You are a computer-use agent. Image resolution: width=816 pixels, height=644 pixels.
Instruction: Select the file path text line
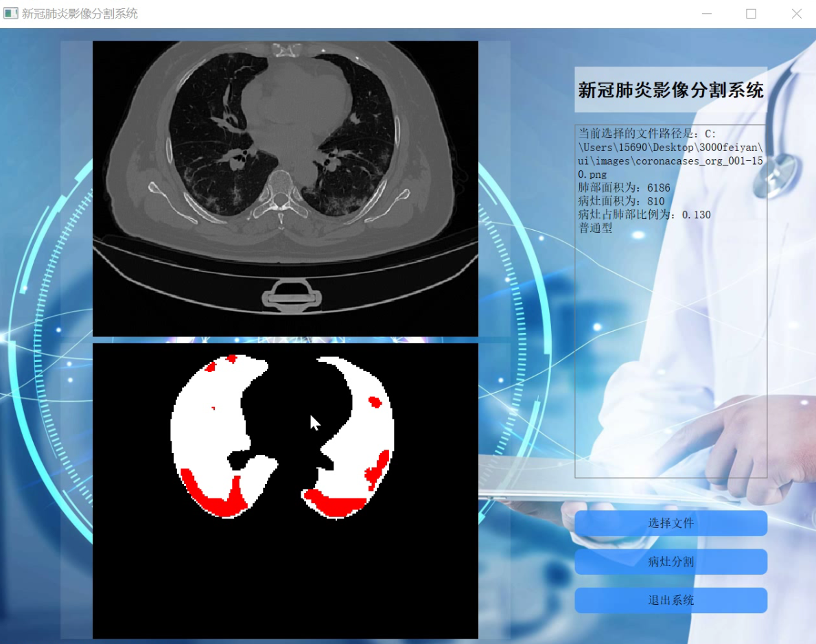point(671,154)
